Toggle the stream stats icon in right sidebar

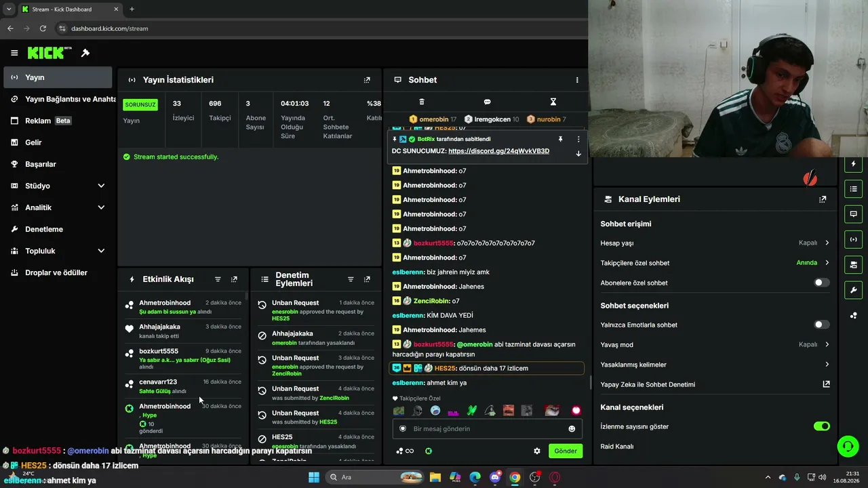click(x=853, y=239)
